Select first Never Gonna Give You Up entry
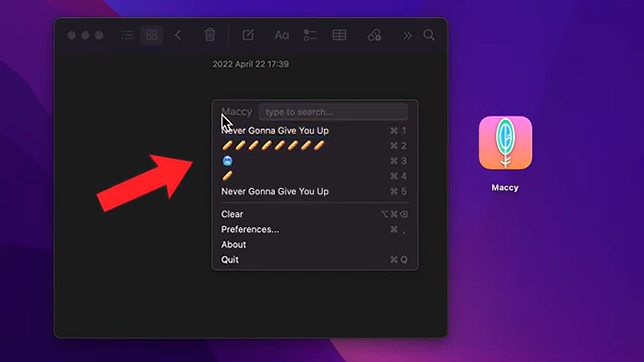The image size is (644, 362). [315, 131]
